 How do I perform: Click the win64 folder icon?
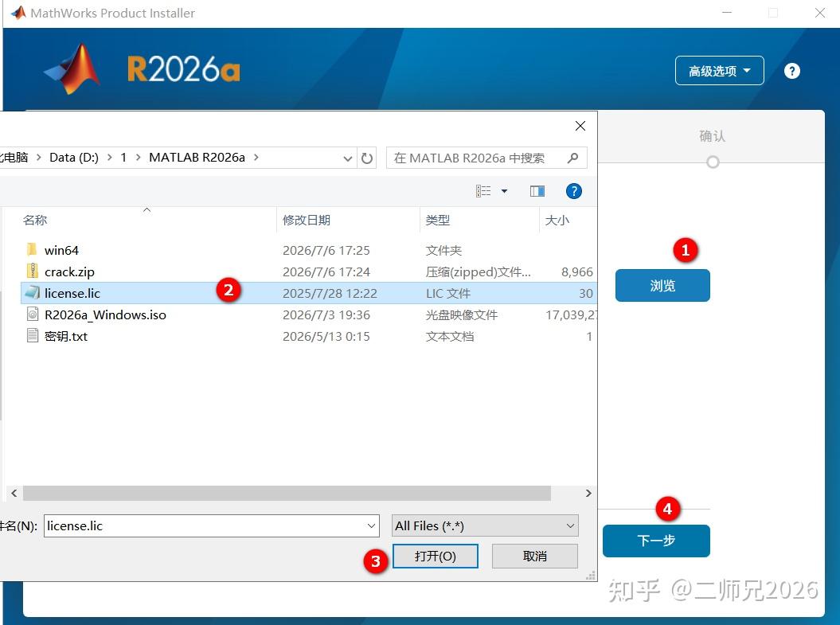(32, 249)
